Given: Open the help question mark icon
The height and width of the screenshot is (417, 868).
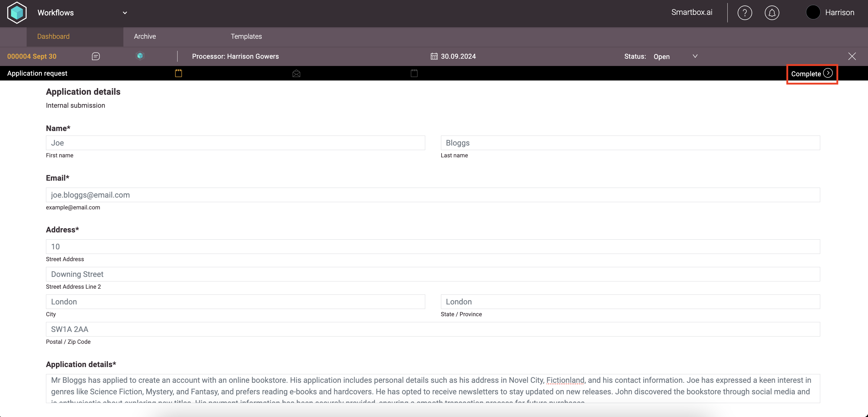Looking at the screenshot, I should 744,13.
